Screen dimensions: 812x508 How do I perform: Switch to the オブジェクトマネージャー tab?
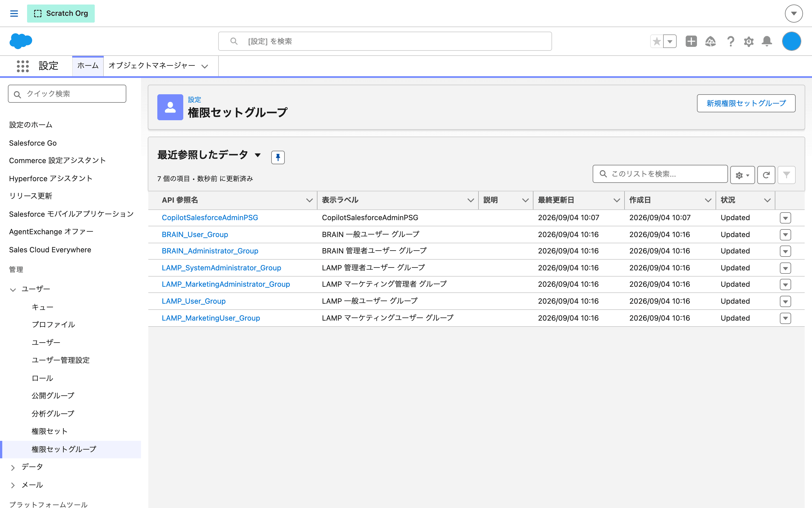(152, 65)
